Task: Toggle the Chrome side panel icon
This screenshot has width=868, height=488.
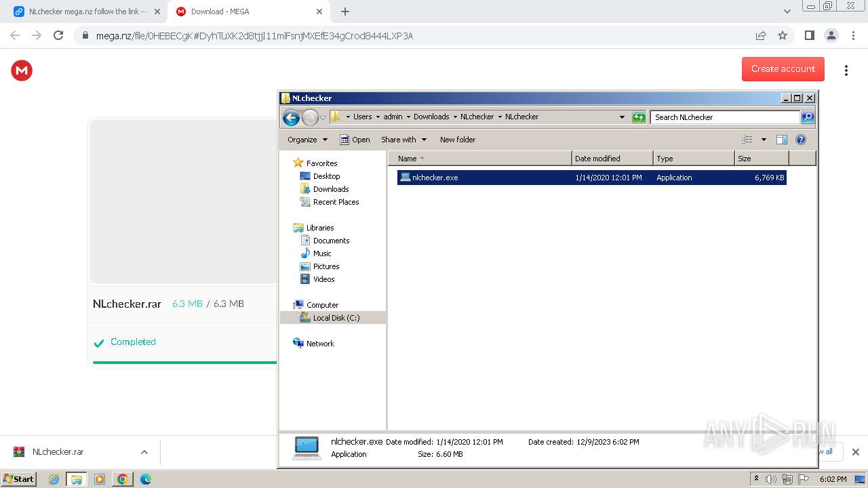Action: (x=809, y=35)
